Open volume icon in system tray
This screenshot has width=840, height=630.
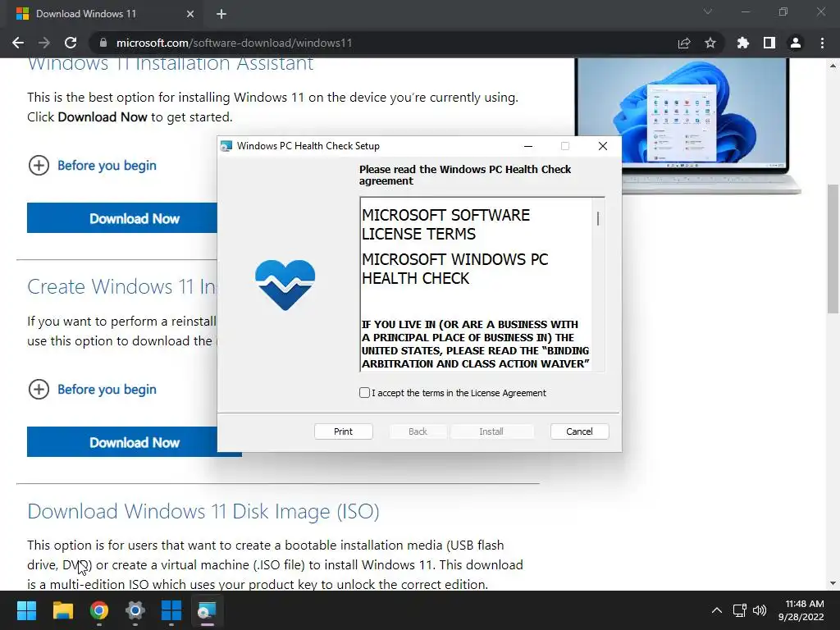pyautogui.click(x=760, y=610)
